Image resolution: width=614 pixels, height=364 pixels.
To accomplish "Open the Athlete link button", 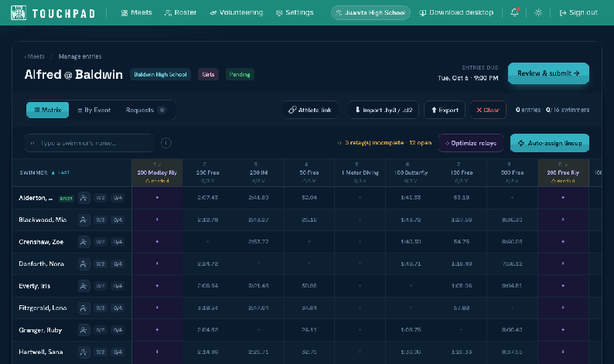I will (x=310, y=110).
